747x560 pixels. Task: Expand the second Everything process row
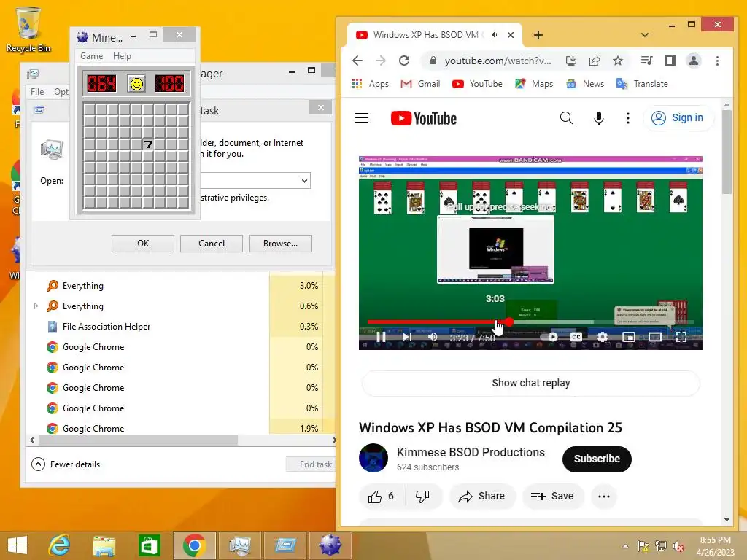(36, 306)
